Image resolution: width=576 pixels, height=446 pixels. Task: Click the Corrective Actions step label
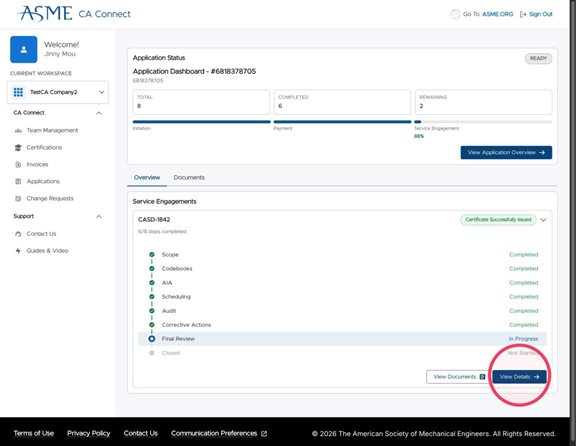pos(186,325)
